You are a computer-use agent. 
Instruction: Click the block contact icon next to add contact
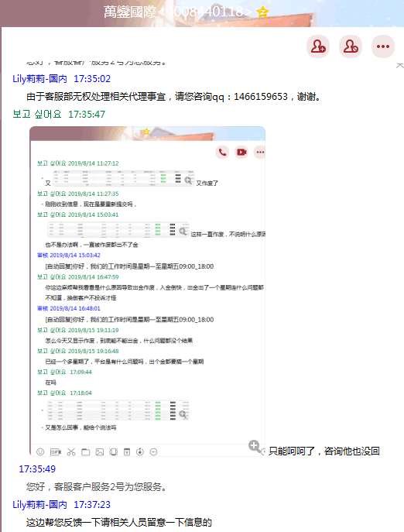[351, 46]
